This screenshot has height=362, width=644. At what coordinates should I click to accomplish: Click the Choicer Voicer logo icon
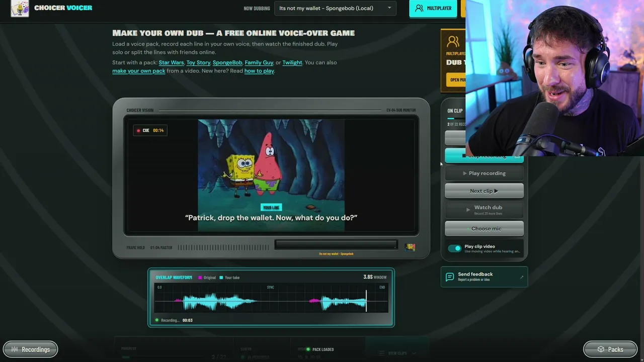pyautogui.click(x=20, y=9)
